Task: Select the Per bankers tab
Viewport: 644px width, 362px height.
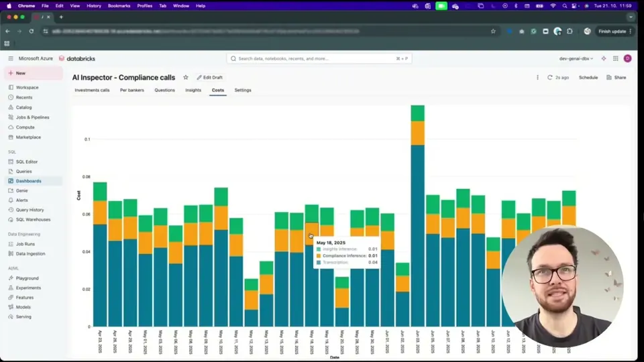Action: pos(132,90)
